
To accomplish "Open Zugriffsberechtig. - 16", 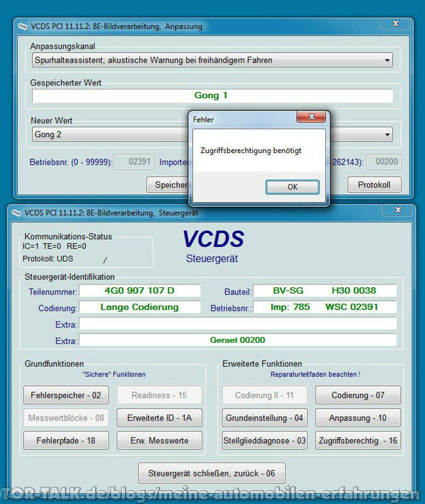I will pyautogui.click(x=358, y=440).
